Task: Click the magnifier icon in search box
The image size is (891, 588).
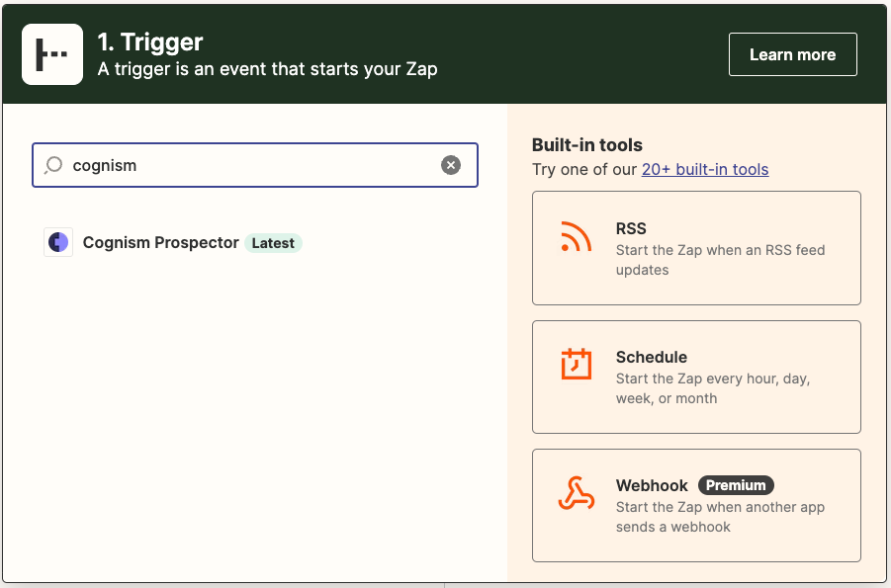Action: (x=54, y=165)
